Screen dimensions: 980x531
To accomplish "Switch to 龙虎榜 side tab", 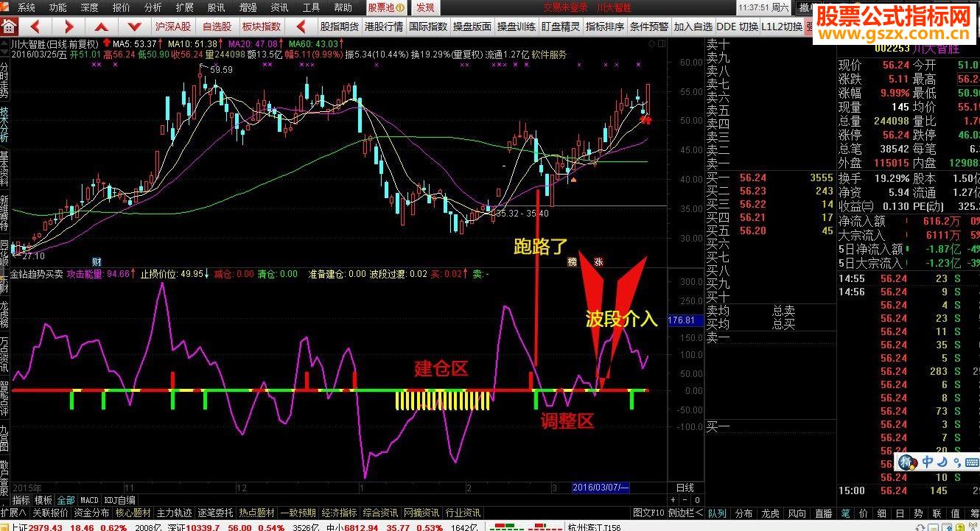I will point(4,315).
